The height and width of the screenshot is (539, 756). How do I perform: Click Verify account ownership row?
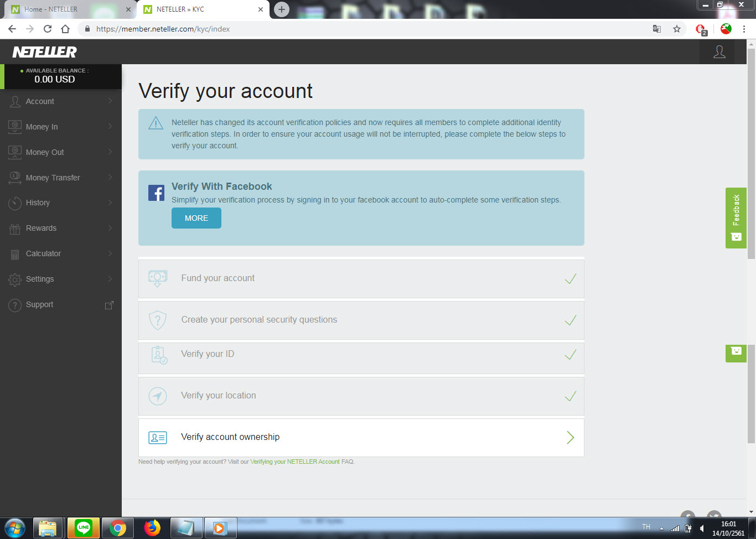click(x=361, y=438)
